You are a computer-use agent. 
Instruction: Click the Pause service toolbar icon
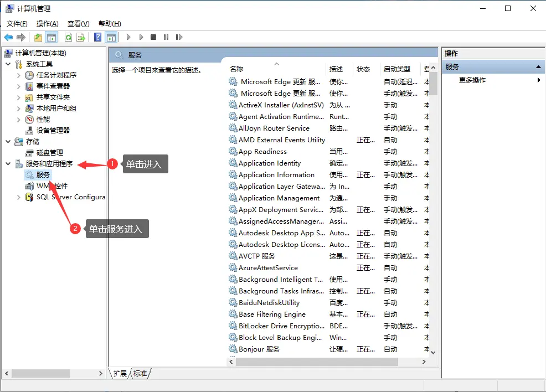click(x=166, y=37)
